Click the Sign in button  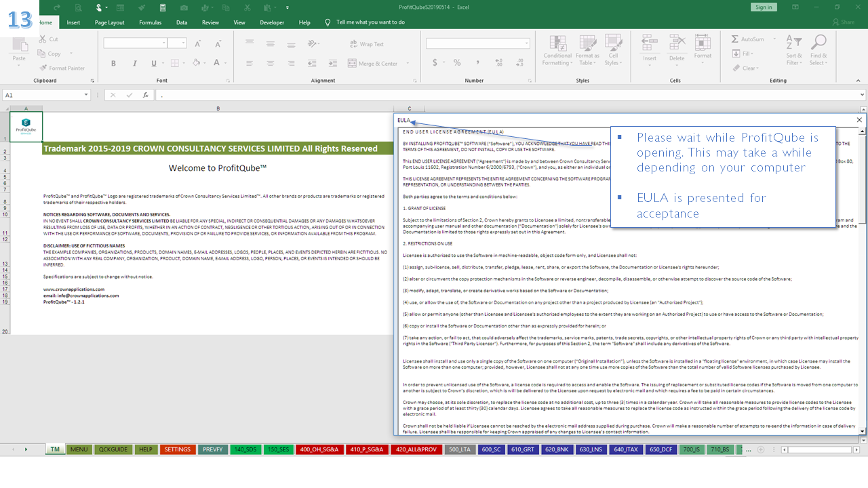pyautogui.click(x=764, y=7)
